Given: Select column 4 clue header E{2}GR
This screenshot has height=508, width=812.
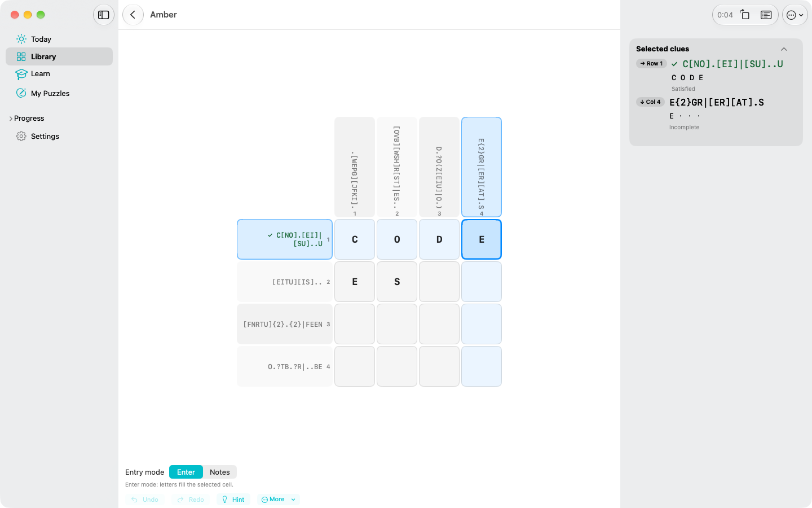Looking at the screenshot, I should (x=482, y=167).
